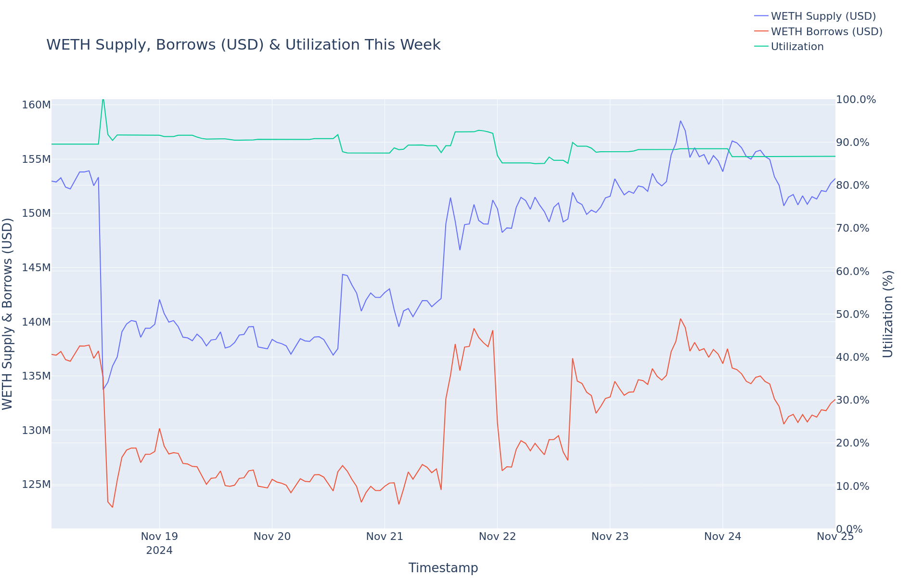Select the Timestamp x-axis title
This screenshot has width=924, height=578.
(x=443, y=568)
